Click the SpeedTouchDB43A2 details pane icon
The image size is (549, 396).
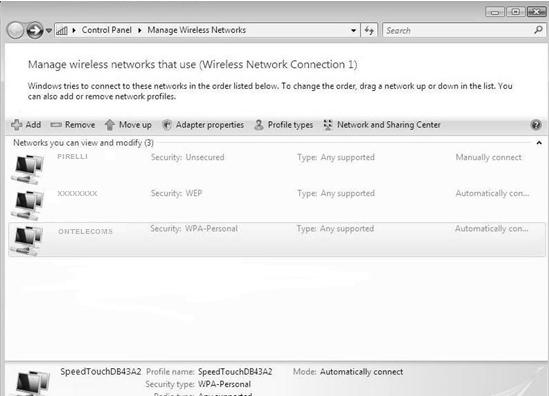33,383
